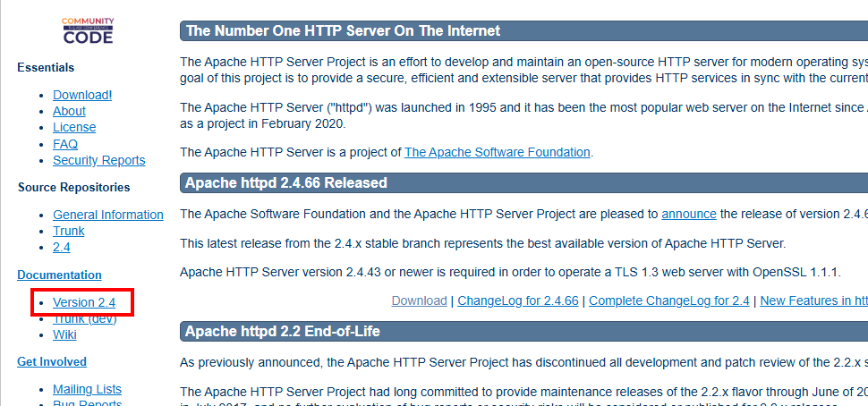The width and height of the screenshot is (868, 406).
Task: Click the Documentation section heading link
Action: [x=59, y=275]
